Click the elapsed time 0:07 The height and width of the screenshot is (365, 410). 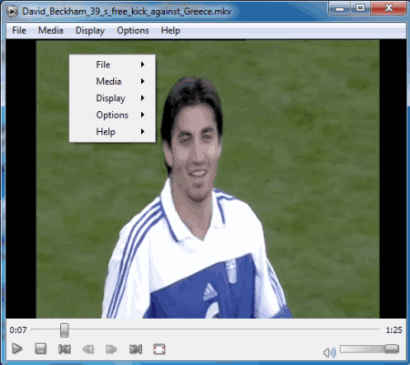coord(18,330)
